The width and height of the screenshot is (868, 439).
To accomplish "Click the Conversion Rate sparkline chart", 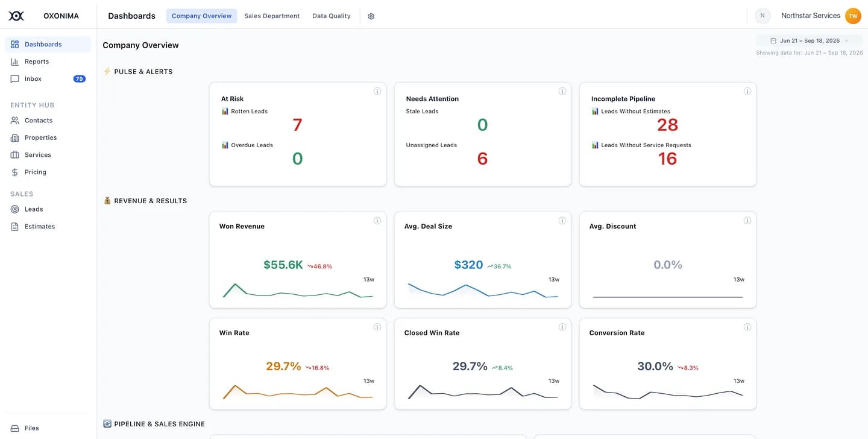I will coord(668,392).
